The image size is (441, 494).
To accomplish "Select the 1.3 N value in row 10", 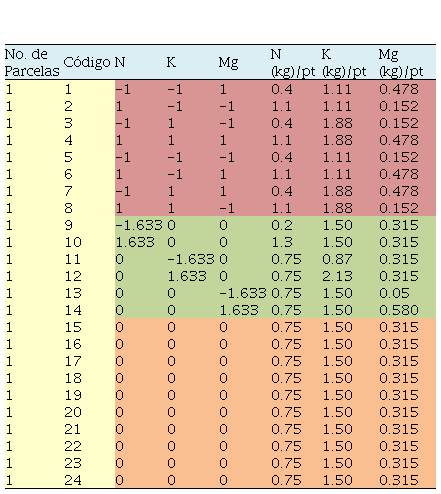I will pyautogui.click(x=282, y=242).
